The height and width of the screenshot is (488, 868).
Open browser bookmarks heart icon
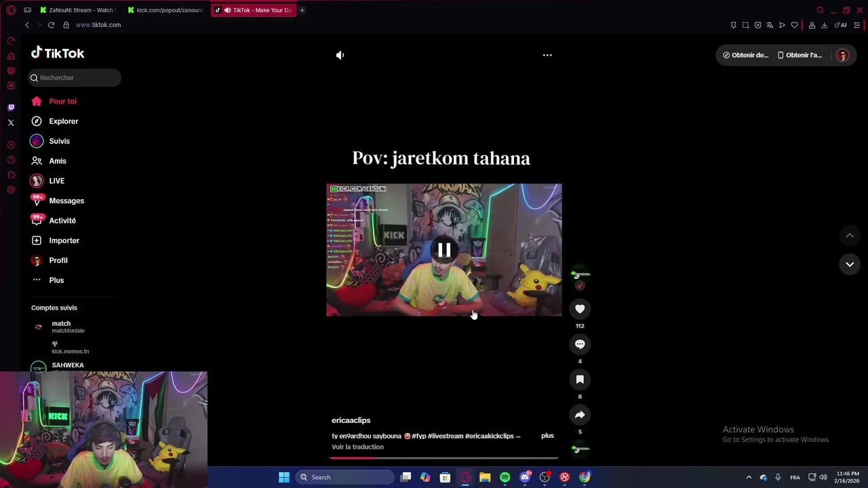pos(794,25)
